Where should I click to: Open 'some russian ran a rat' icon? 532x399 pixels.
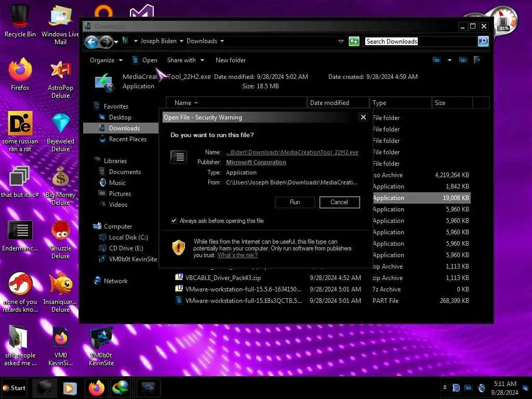pos(20,131)
